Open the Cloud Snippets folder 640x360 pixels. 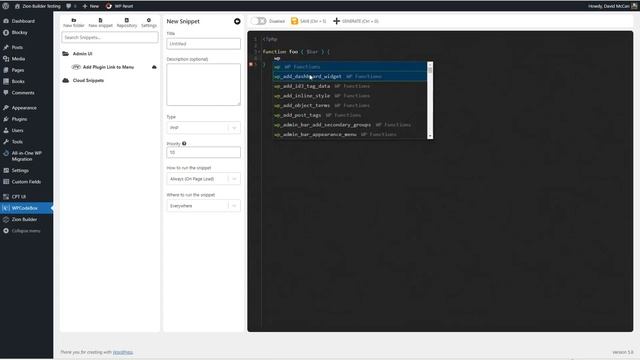[x=88, y=80]
